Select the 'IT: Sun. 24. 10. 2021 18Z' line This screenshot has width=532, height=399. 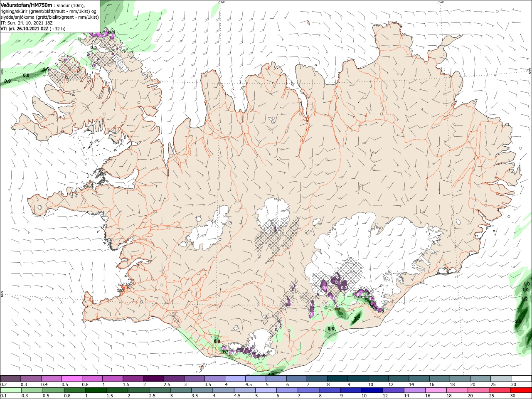(27, 23)
